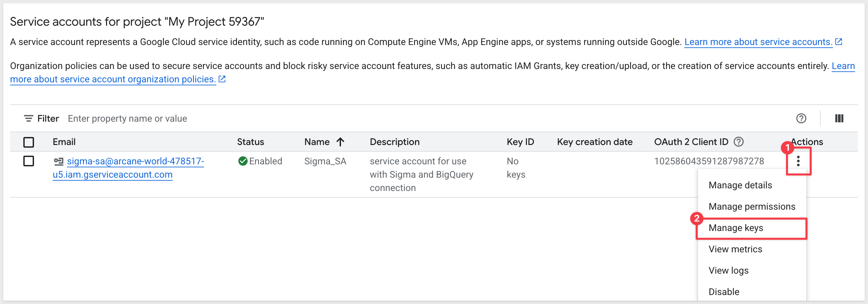Image resolution: width=868 pixels, height=304 pixels.
Task: Select Manage keys in the dropdown menu
Action: point(736,228)
